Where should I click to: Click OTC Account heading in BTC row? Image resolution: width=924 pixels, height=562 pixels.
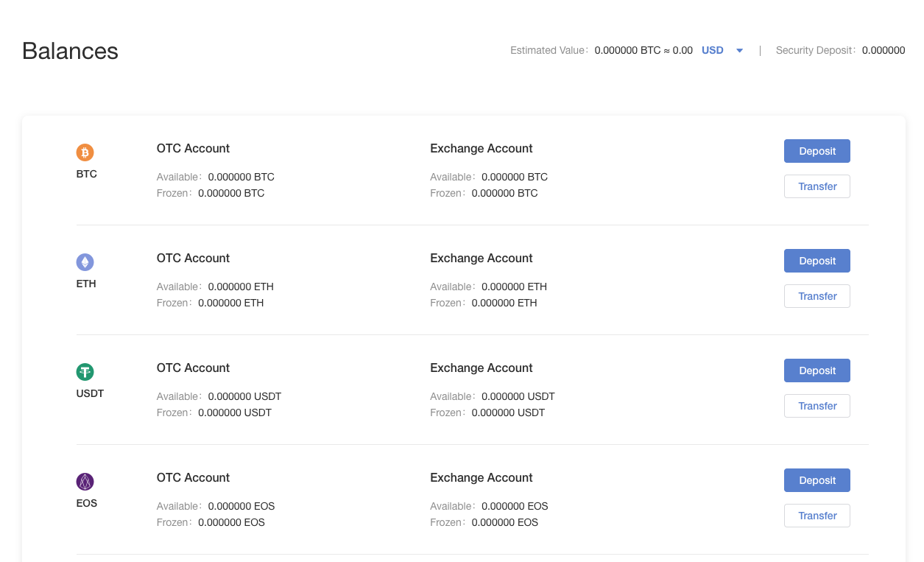tap(193, 148)
